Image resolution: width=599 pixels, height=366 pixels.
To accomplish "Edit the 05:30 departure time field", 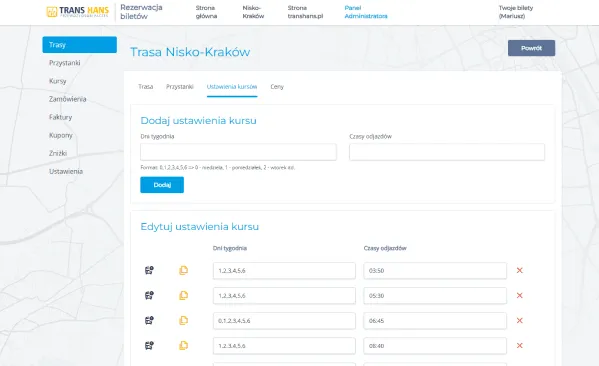I will pos(435,296).
